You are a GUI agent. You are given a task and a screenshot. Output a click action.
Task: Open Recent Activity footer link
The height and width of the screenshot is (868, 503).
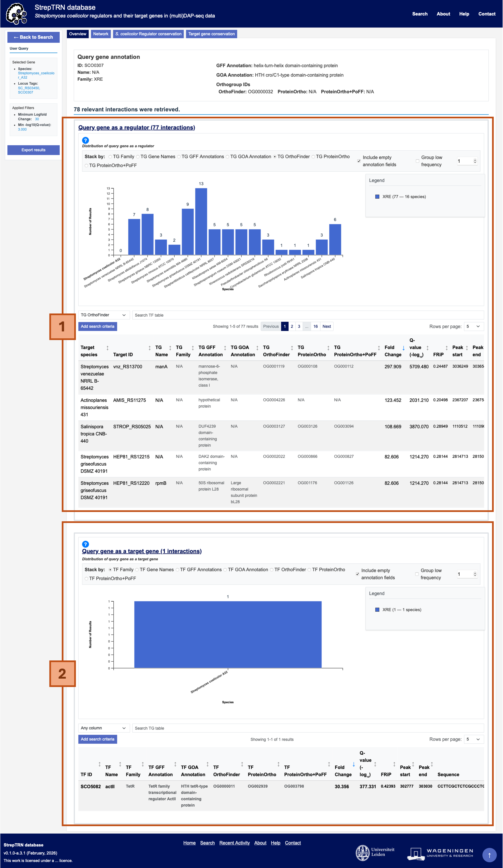(x=235, y=843)
